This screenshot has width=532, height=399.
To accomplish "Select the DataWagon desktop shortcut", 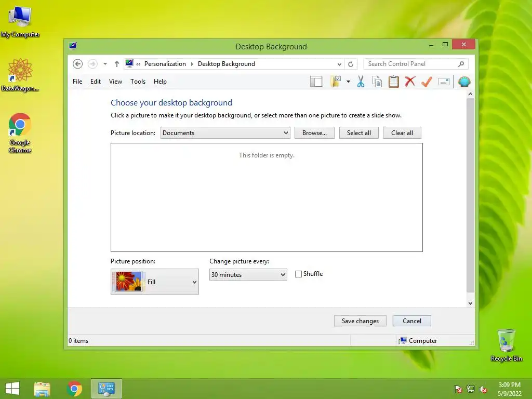I will pos(20,75).
